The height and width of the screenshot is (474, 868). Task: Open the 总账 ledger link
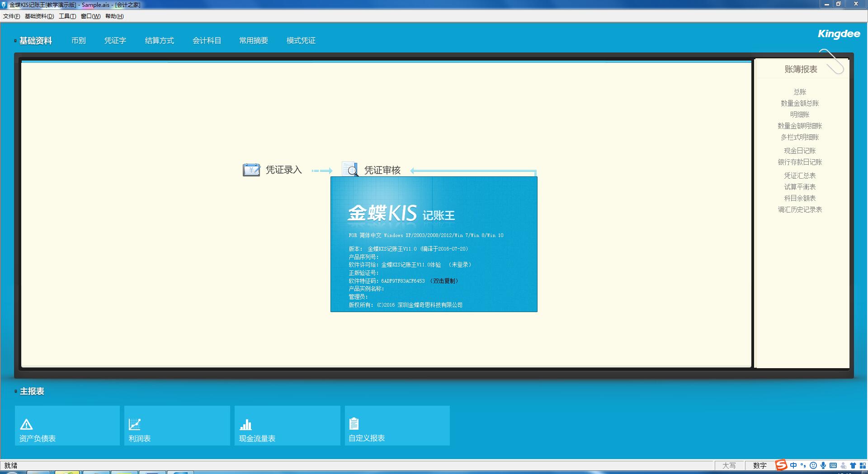point(800,92)
